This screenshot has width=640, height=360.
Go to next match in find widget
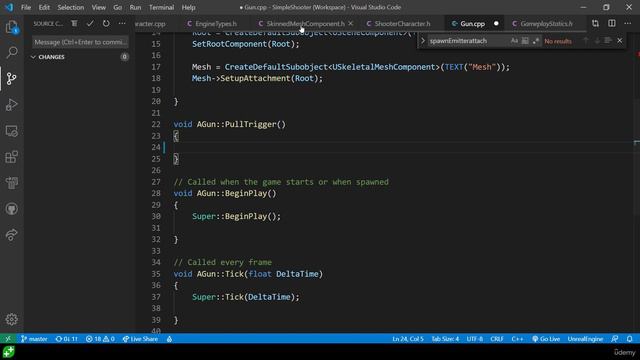597,41
